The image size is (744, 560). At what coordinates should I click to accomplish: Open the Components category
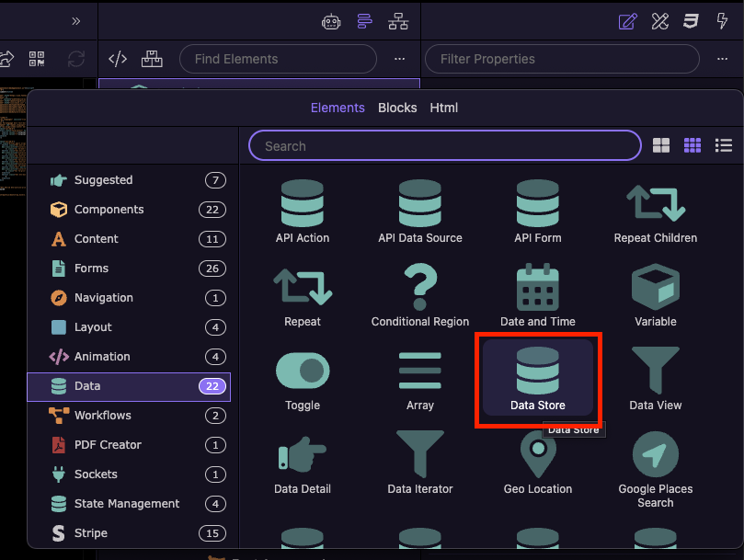tap(129, 210)
